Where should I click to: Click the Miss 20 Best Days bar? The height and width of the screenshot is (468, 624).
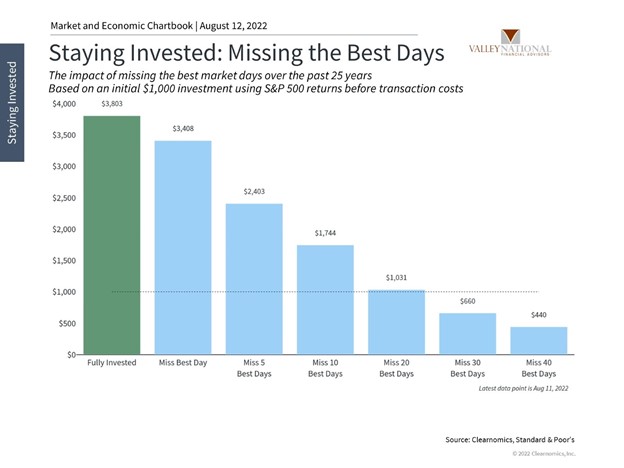click(396, 322)
